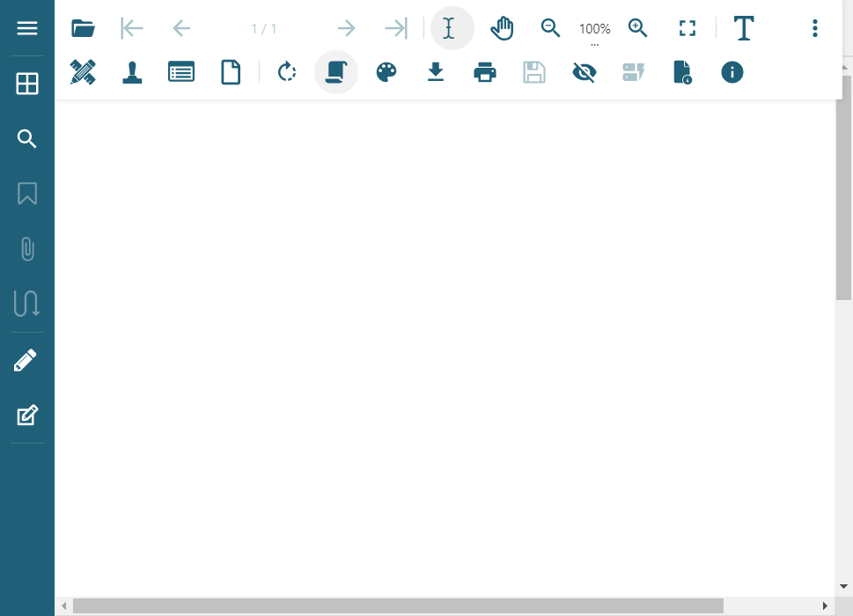
Task: Open the form fields list icon
Action: (181, 72)
